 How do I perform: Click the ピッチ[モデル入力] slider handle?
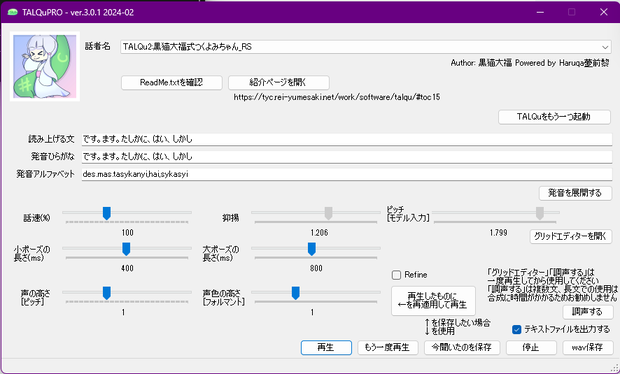[539, 213]
